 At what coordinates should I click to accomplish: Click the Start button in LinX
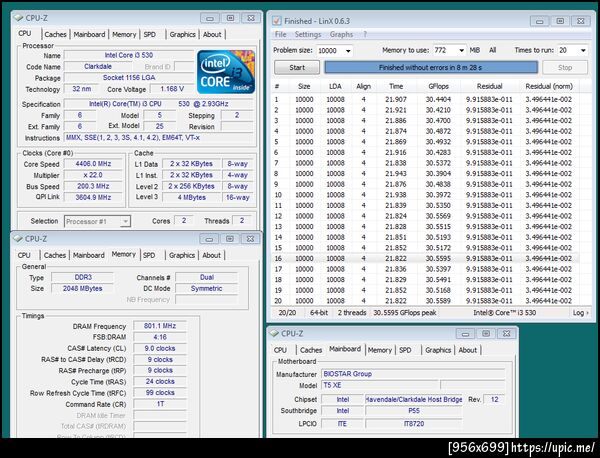click(x=297, y=68)
